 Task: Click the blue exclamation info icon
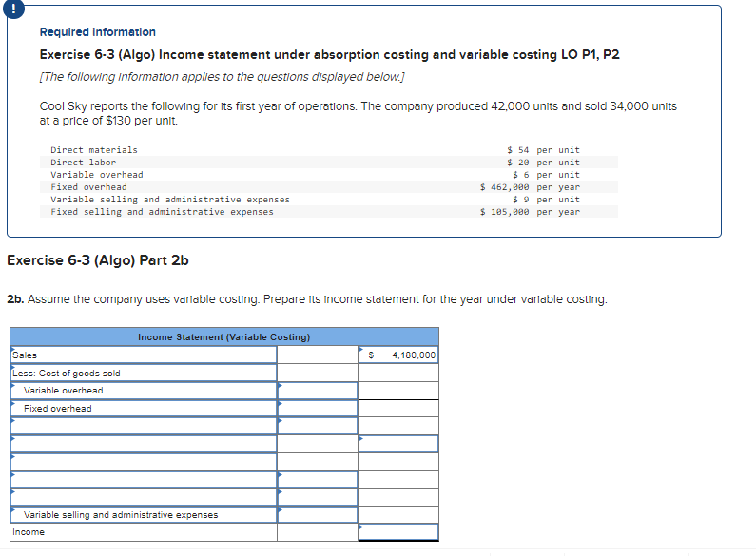coord(13,9)
